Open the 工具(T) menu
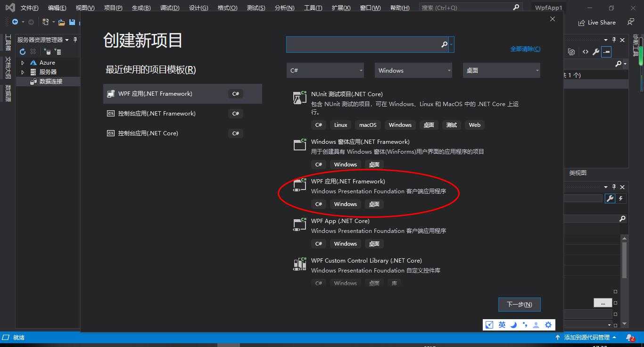 coord(313,8)
